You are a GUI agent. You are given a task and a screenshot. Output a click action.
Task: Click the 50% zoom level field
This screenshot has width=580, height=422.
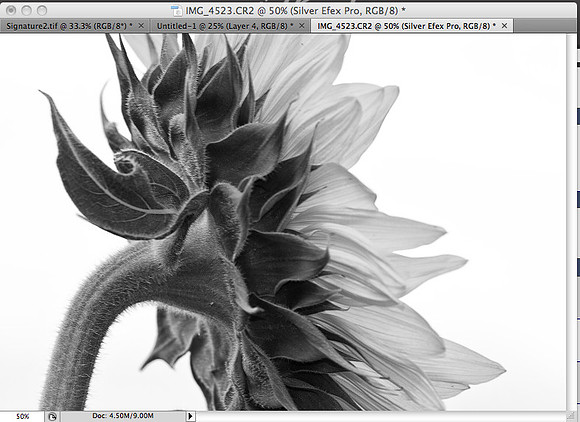[x=22, y=416]
